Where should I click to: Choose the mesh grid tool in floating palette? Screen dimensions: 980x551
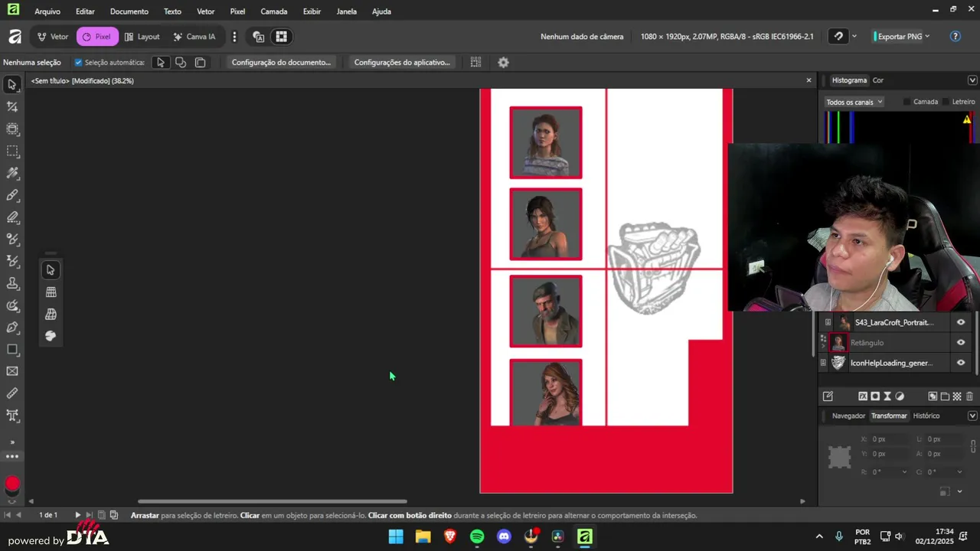click(51, 292)
